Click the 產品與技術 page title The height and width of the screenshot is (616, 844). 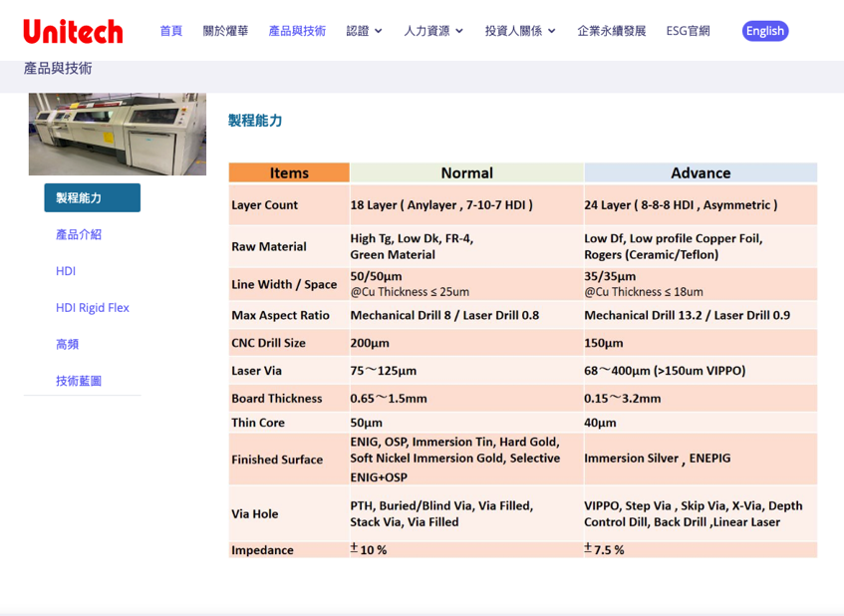point(58,69)
